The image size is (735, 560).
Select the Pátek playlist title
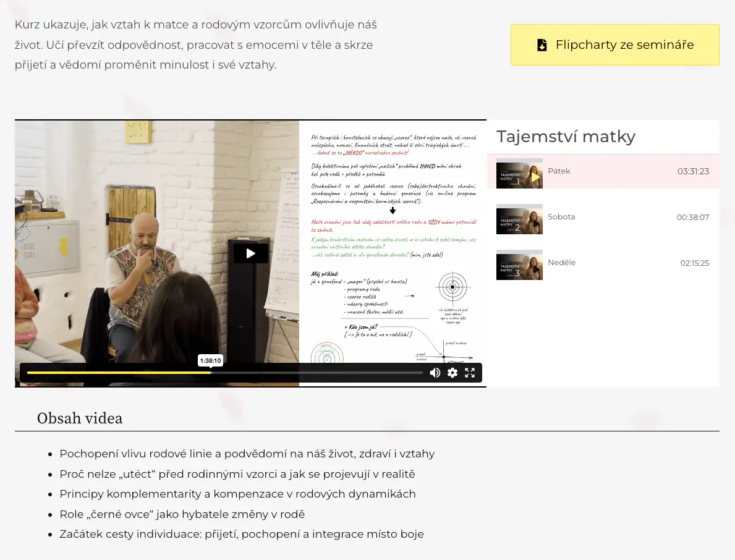coord(559,171)
